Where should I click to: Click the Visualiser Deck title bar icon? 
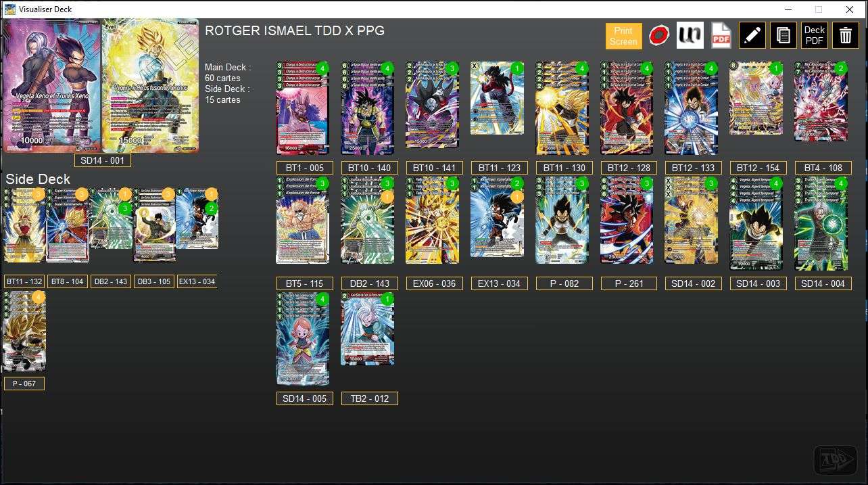[x=8, y=9]
